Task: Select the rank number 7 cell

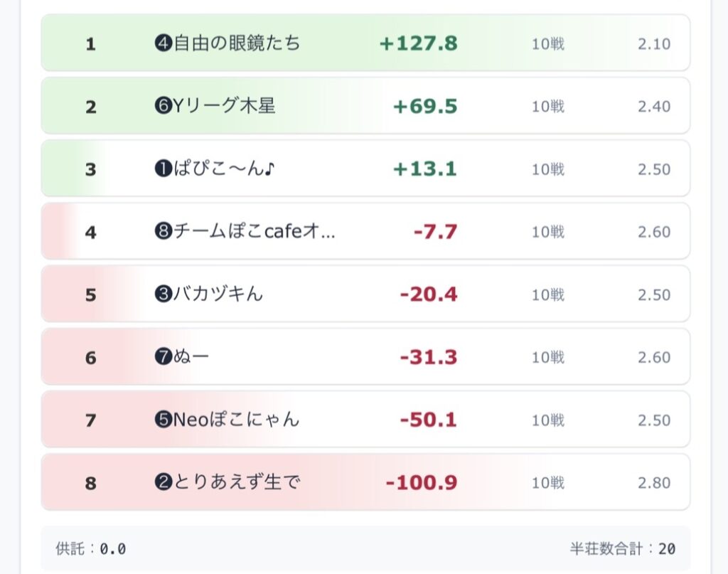Action: coord(90,420)
